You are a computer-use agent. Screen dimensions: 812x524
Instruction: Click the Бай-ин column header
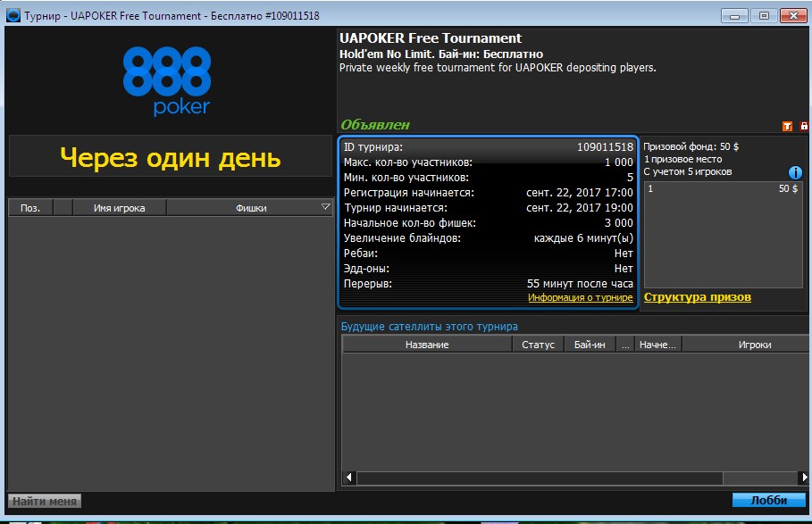click(590, 345)
